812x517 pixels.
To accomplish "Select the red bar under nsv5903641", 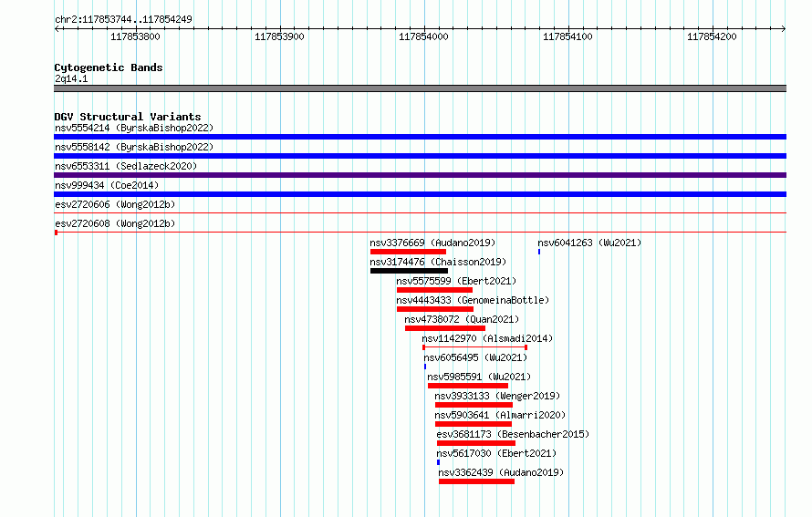I will click(x=474, y=424).
